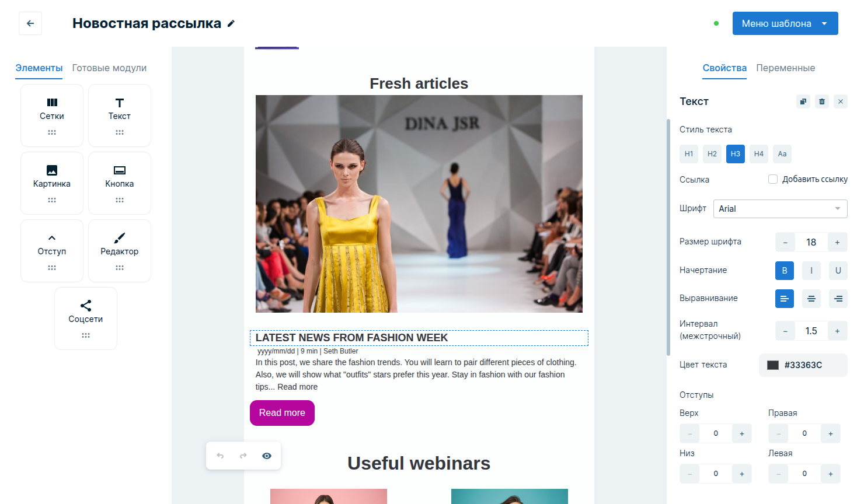The height and width of the screenshot is (504, 857).
Task: Delete the text block via trash icon
Action: (822, 101)
